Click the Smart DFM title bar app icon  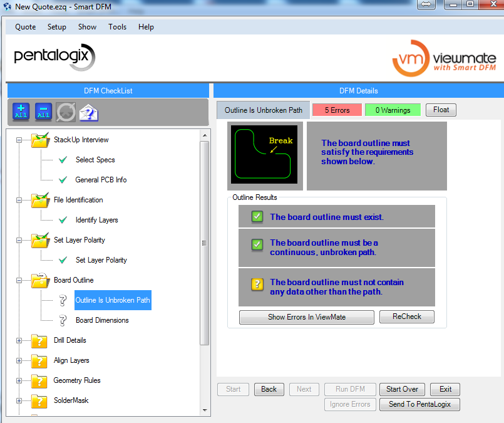7,6
